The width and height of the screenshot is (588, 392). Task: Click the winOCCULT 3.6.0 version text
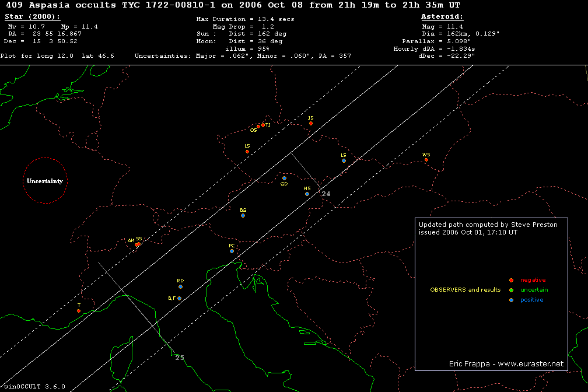click(x=33, y=387)
